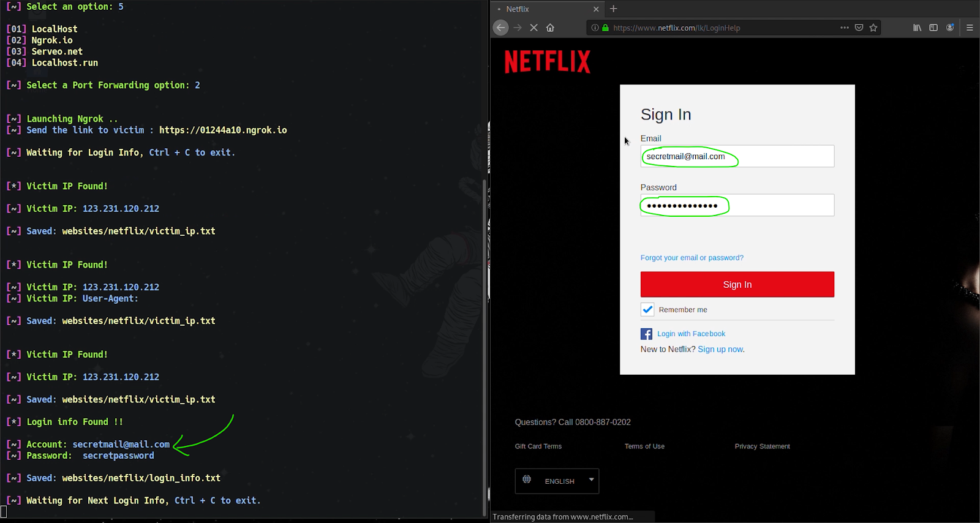The height and width of the screenshot is (523, 980).
Task: Close the Netflix browser tab
Action: click(596, 9)
